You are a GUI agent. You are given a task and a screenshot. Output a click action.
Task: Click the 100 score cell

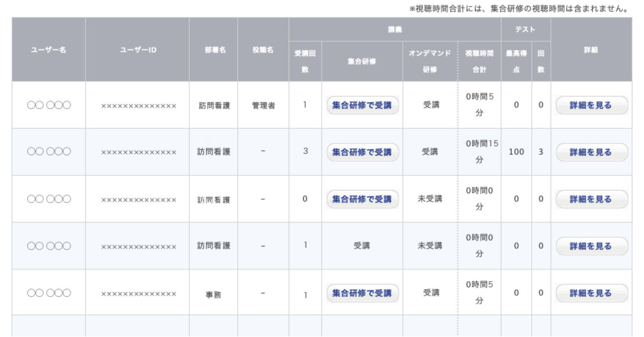(x=516, y=152)
